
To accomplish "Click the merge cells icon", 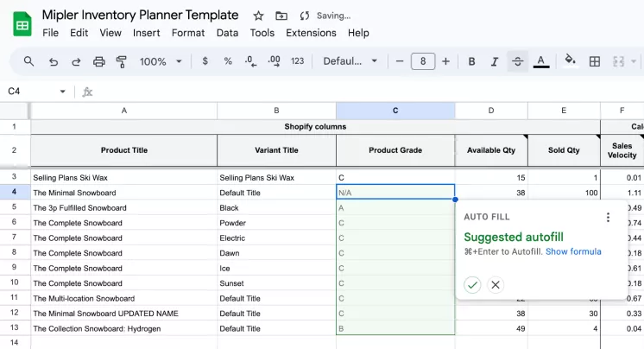I will (x=618, y=61).
